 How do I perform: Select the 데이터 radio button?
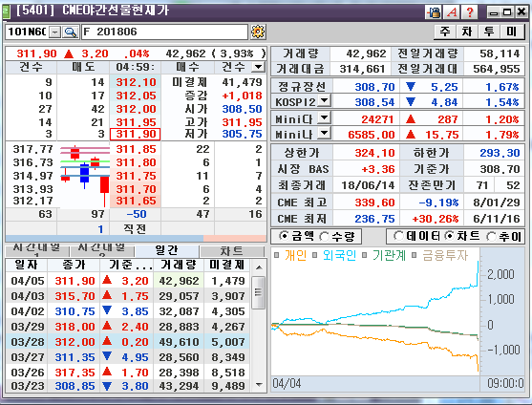(x=398, y=235)
